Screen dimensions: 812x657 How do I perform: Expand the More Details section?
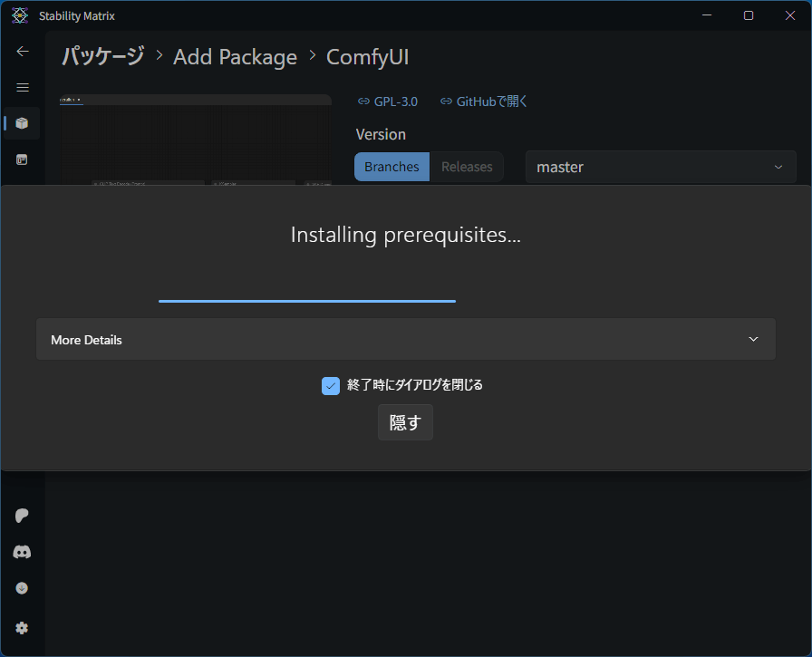[405, 339]
